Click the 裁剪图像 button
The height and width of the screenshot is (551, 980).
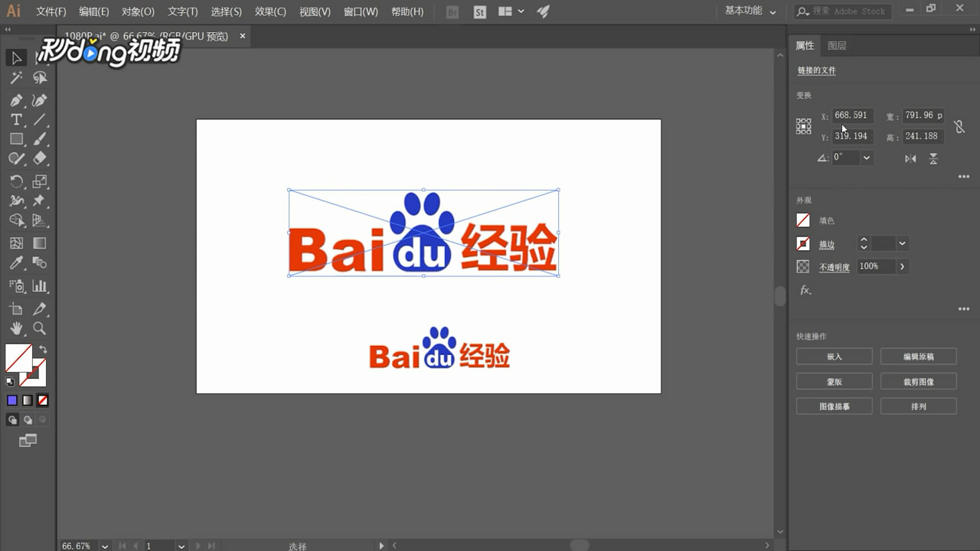point(919,381)
